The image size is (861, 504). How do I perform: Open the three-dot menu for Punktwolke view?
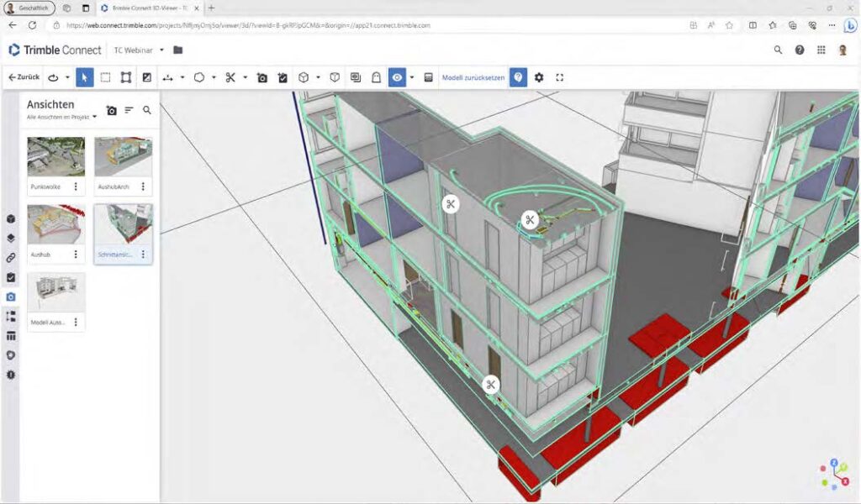(x=76, y=186)
